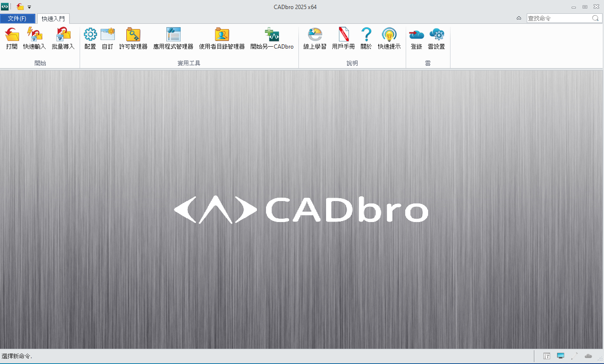Image resolution: width=604 pixels, height=364 pixels.
Task: Click the pencil icon in status bar
Action: pyautogui.click(x=574, y=356)
